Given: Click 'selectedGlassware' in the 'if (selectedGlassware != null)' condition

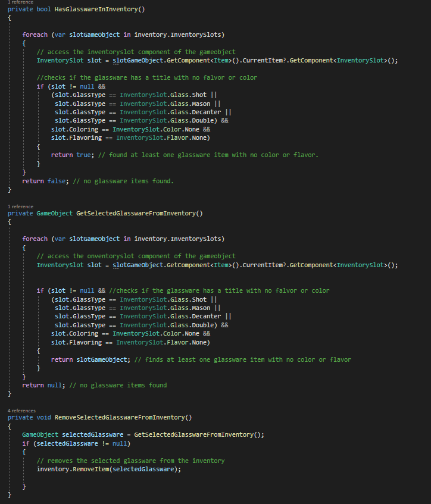Looking at the screenshot, I should coord(67,443).
